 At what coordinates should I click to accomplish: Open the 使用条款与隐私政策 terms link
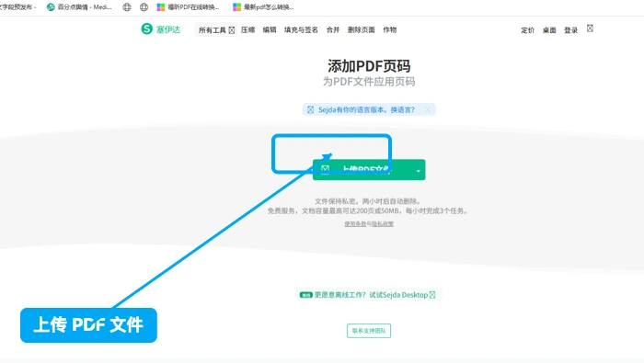tap(369, 224)
